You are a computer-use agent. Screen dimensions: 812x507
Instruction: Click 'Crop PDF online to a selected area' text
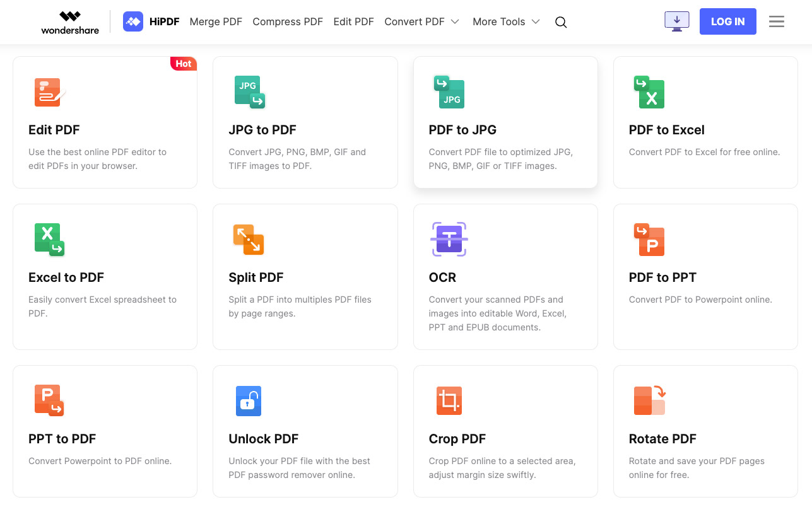(x=502, y=468)
